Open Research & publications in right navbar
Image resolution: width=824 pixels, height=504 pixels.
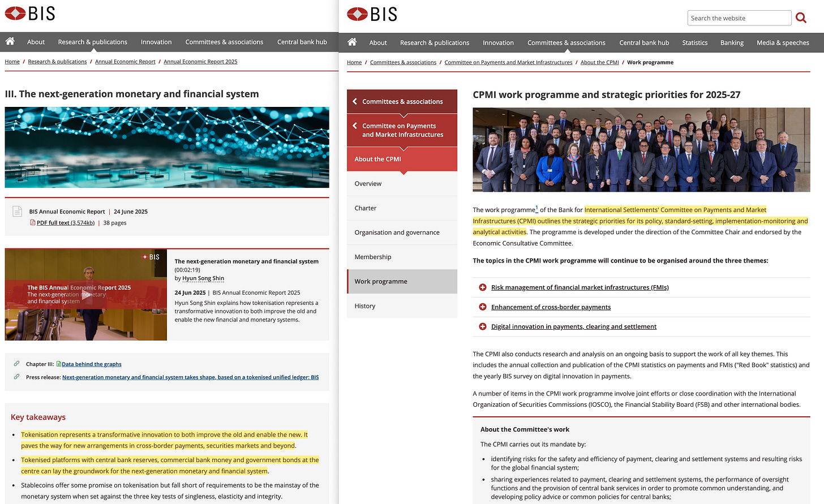(435, 42)
